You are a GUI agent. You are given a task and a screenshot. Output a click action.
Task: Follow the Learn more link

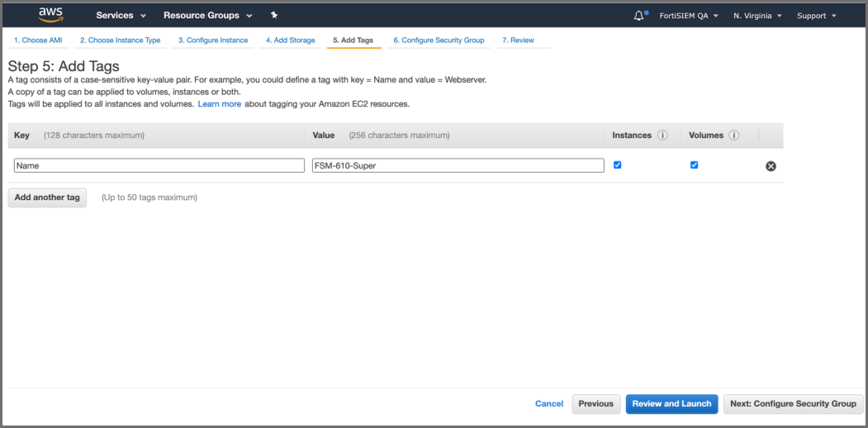(x=220, y=104)
